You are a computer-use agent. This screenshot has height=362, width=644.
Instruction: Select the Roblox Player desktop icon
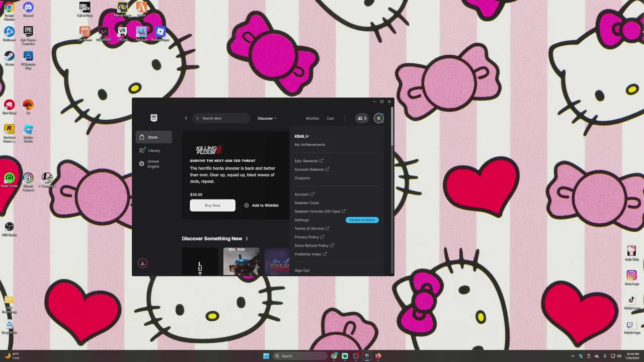[x=160, y=34]
